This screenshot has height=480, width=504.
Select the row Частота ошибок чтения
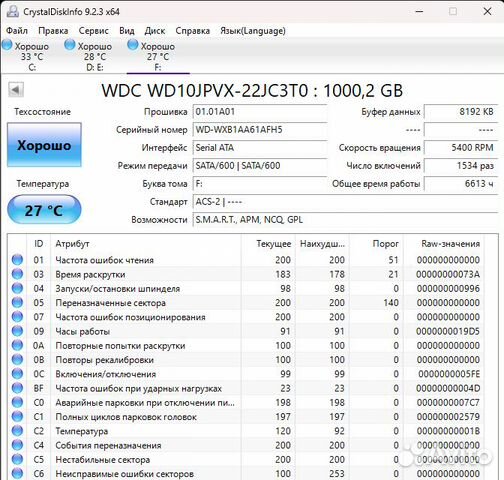[x=246, y=260]
